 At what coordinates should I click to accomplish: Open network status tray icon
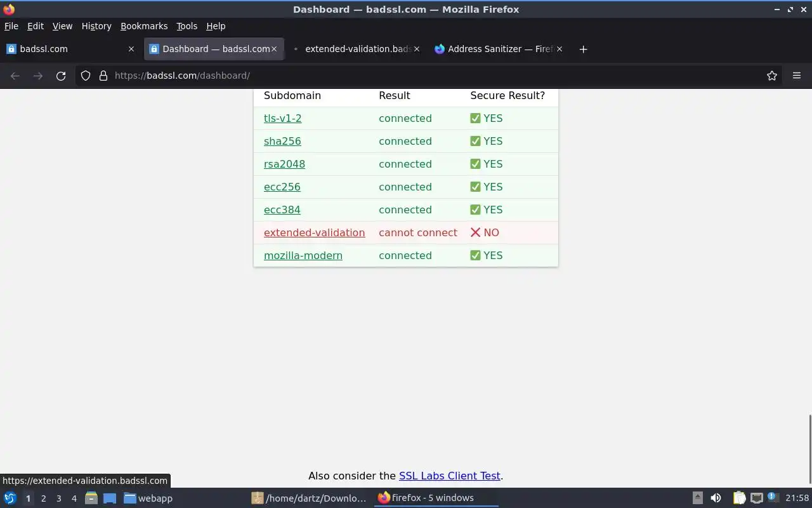pyautogui.click(x=756, y=498)
